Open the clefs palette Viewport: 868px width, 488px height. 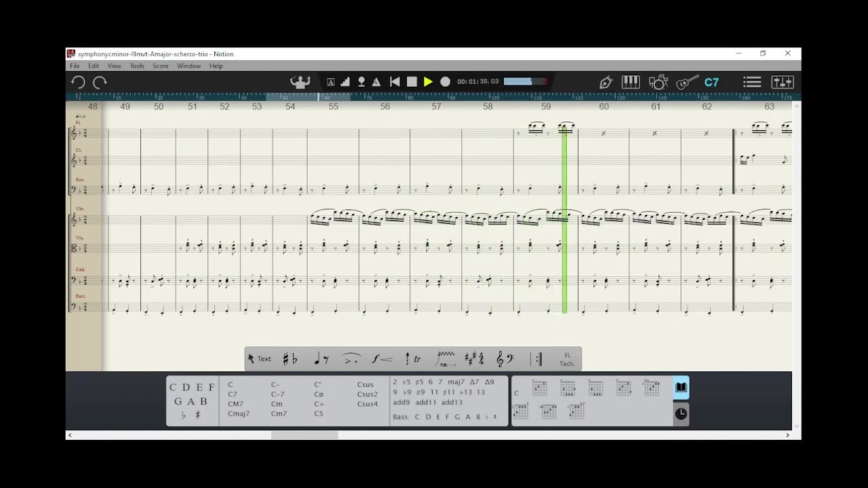point(505,359)
